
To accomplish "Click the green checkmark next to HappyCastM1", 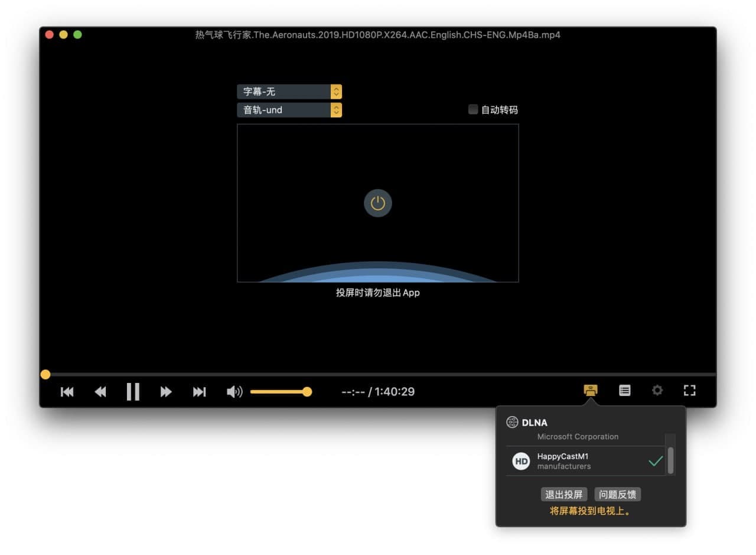I will [x=656, y=461].
